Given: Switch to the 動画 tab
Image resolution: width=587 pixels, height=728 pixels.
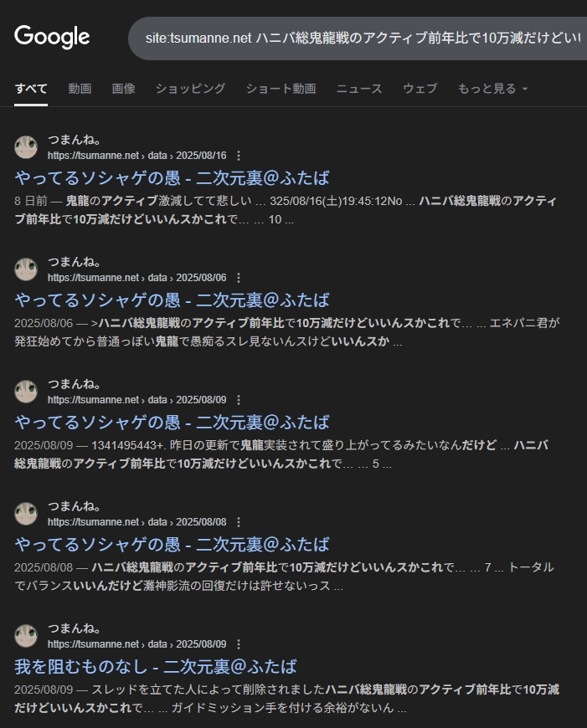Looking at the screenshot, I should 80,88.
